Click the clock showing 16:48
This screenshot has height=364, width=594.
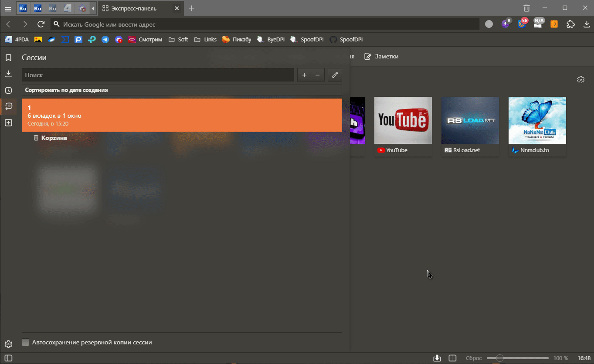[x=584, y=358]
